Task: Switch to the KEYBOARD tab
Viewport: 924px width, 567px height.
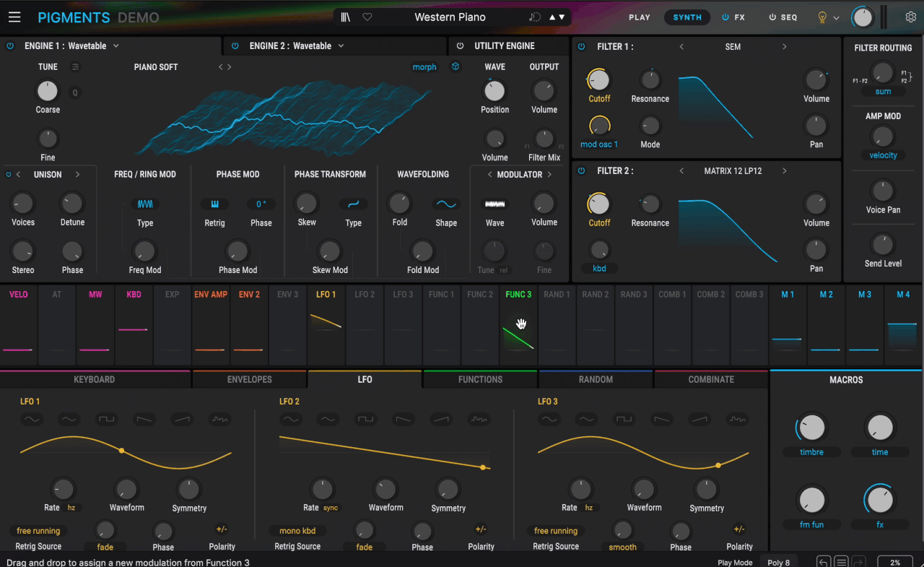Action: pyautogui.click(x=95, y=379)
